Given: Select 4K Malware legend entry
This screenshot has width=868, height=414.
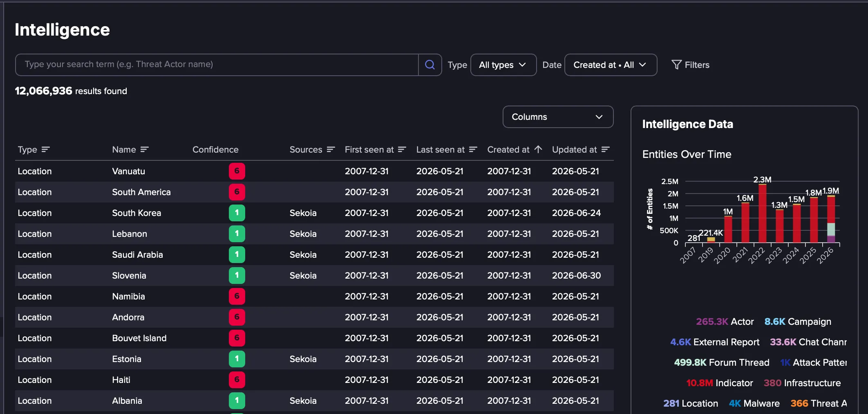Looking at the screenshot, I should 754,403.
